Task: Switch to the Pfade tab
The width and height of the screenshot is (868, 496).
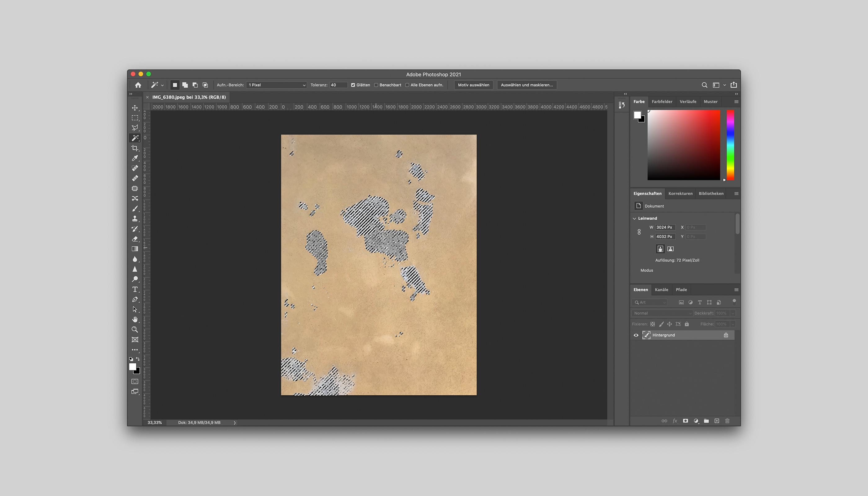Action: tap(681, 290)
